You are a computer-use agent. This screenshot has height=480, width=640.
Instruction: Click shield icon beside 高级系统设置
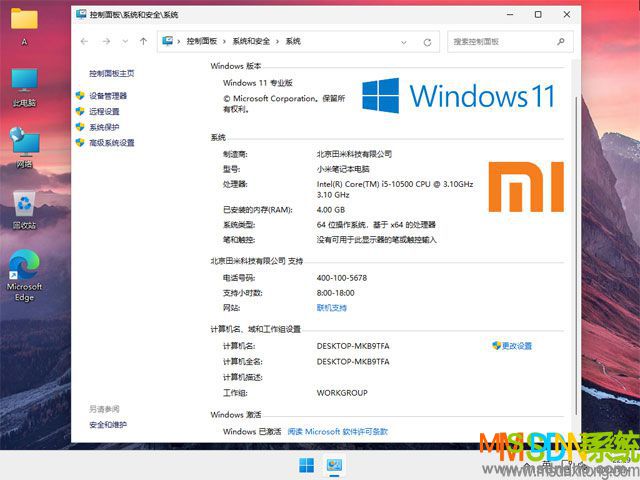(x=80, y=142)
